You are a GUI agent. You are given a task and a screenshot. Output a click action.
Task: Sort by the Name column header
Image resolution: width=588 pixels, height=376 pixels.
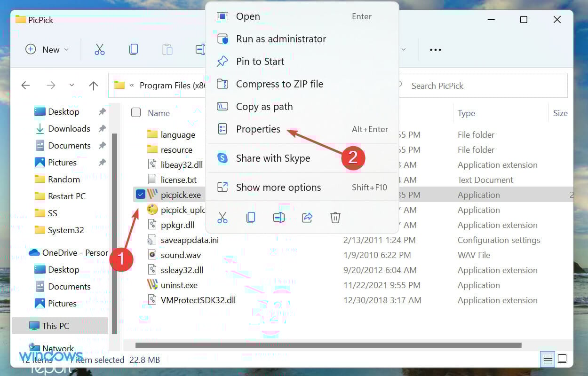coord(159,113)
